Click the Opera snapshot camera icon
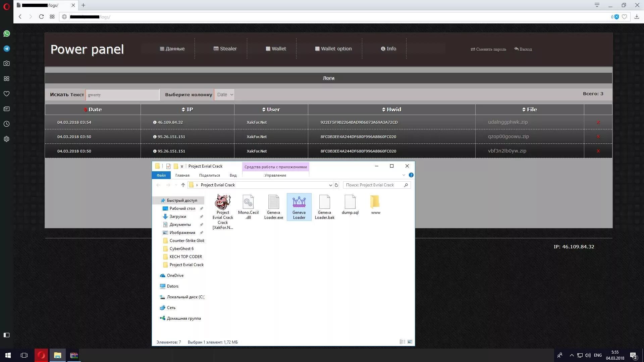The height and width of the screenshot is (362, 644). tap(6, 63)
